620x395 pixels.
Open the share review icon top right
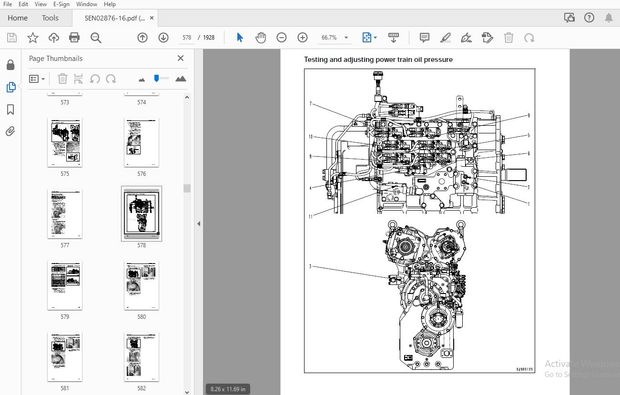[x=569, y=17]
